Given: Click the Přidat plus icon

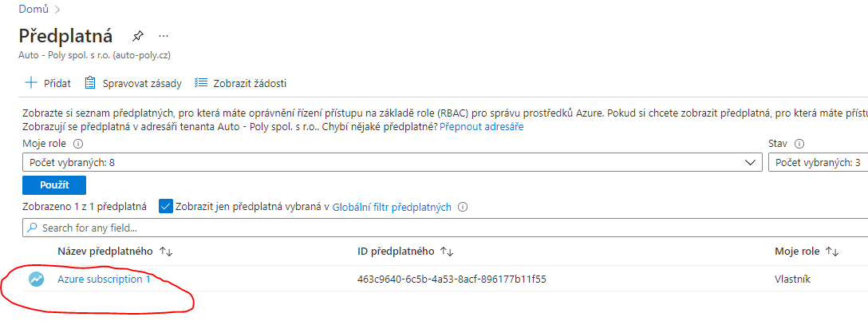Looking at the screenshot, I should tap(31, 83).
